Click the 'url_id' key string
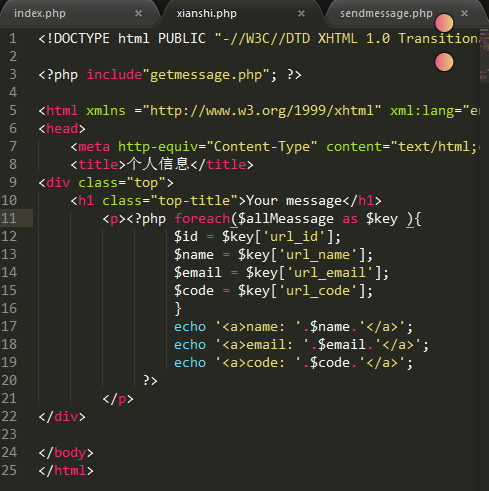Viewport: 489px width, 491px height. point(294,237)
